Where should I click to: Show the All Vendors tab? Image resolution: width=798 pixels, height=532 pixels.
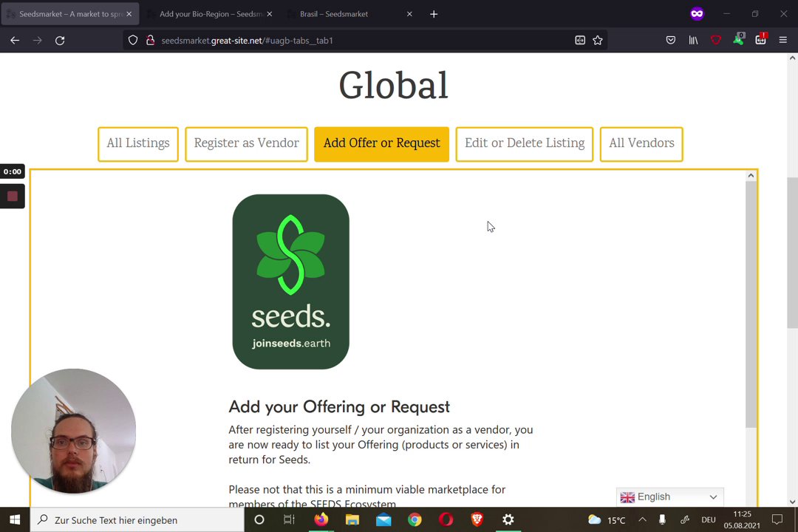[x=641, y=144]
